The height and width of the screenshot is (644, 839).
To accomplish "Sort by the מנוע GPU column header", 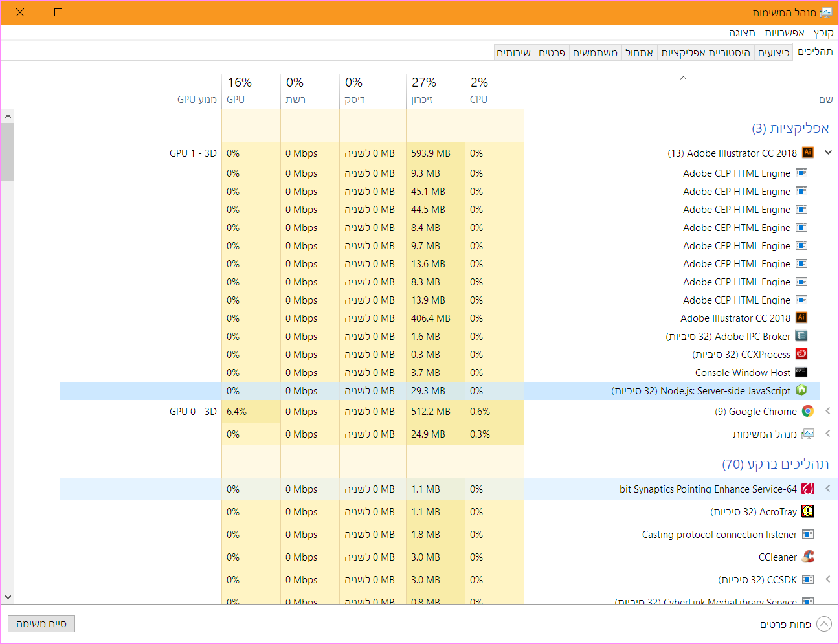I will [140, 91].
